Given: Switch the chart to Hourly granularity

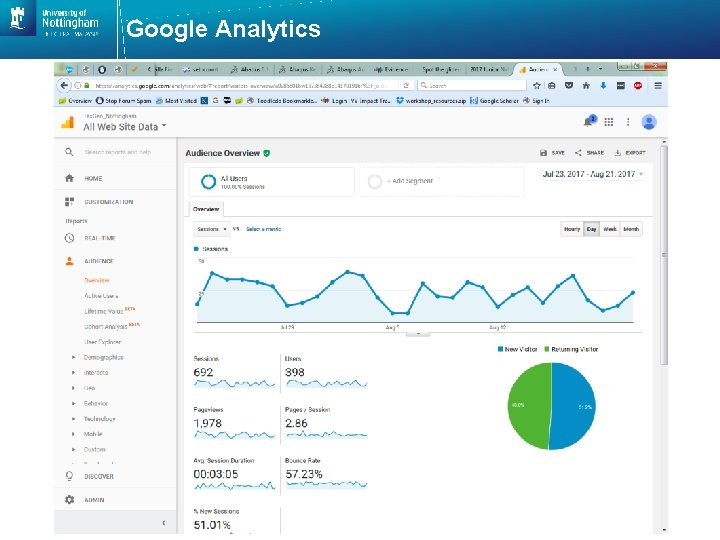Looking at the screenshot, I should 572,229.
